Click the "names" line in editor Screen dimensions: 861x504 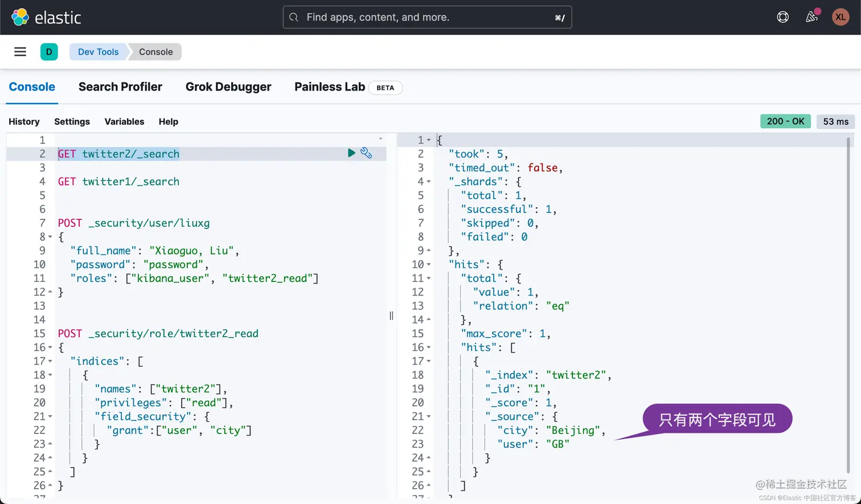tap(161, 389)
